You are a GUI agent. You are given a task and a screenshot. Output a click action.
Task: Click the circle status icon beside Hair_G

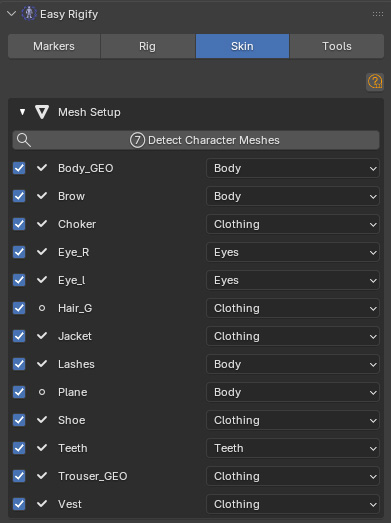coord(42,308)
